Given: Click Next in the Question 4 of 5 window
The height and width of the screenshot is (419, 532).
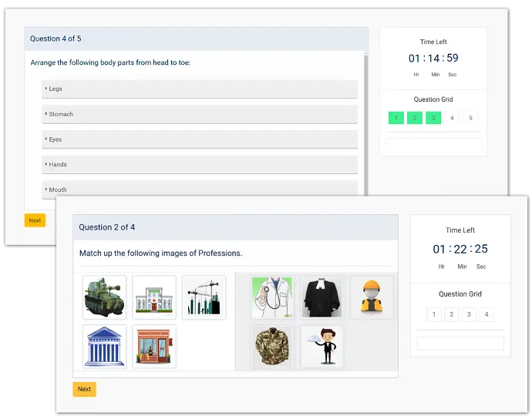Looking at the screenshot, I should click(x=35, y=220).
